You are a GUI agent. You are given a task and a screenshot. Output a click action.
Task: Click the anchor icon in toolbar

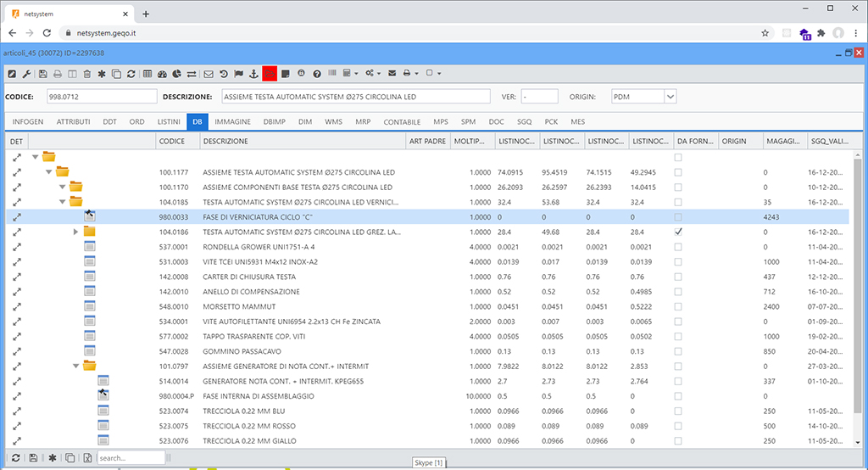point(253,74)
